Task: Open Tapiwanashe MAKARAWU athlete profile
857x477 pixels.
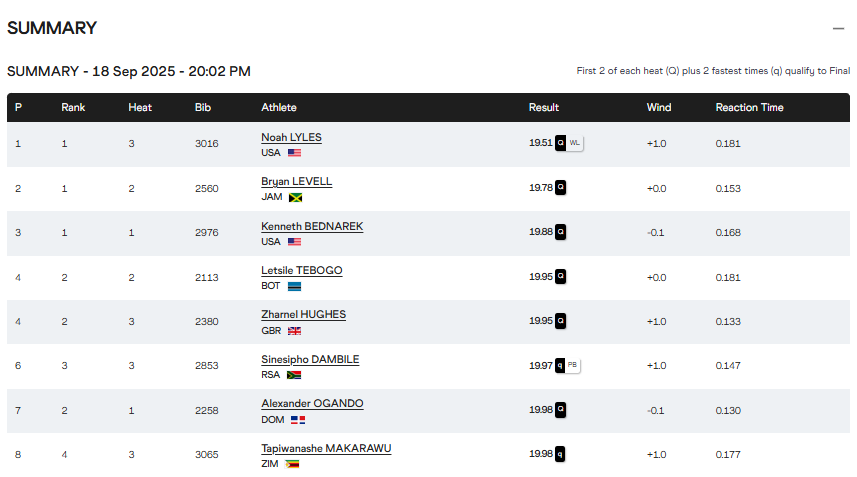Action: [x=326, y=448]
